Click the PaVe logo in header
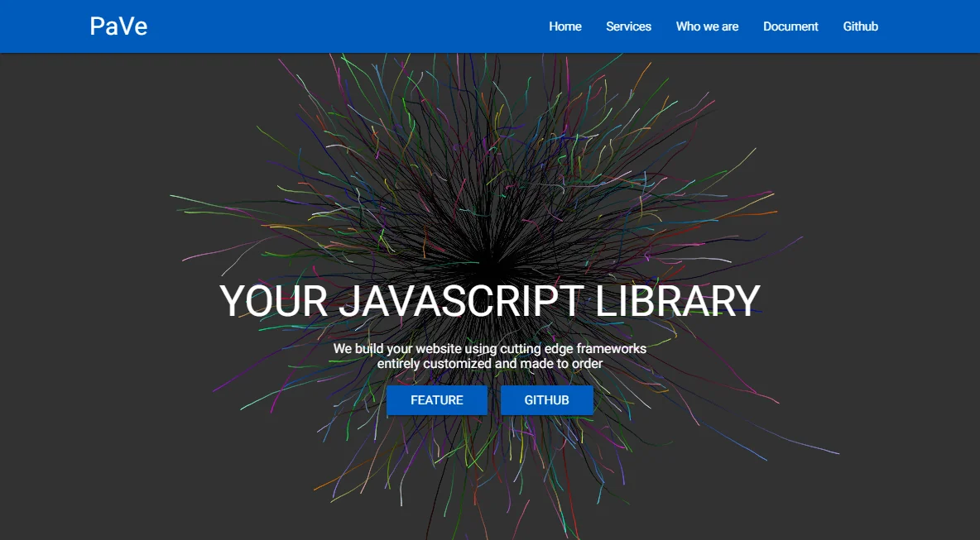This screenshot has height=540, width=980. click(x=118, y=26)
